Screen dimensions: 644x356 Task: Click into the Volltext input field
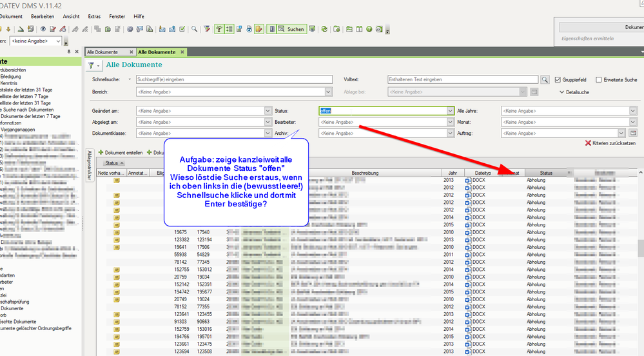coord(463,79)
